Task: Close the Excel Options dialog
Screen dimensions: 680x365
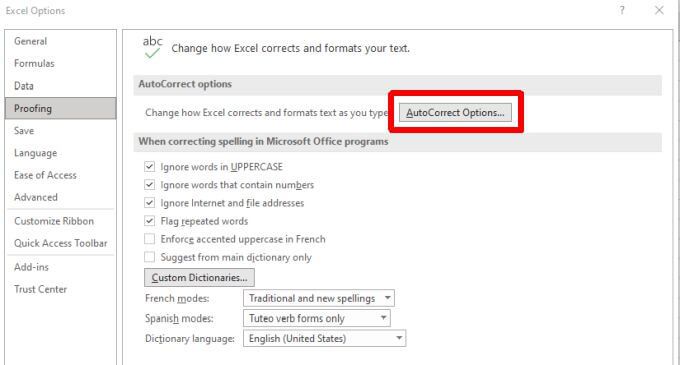Action: [x=659, y=10]
